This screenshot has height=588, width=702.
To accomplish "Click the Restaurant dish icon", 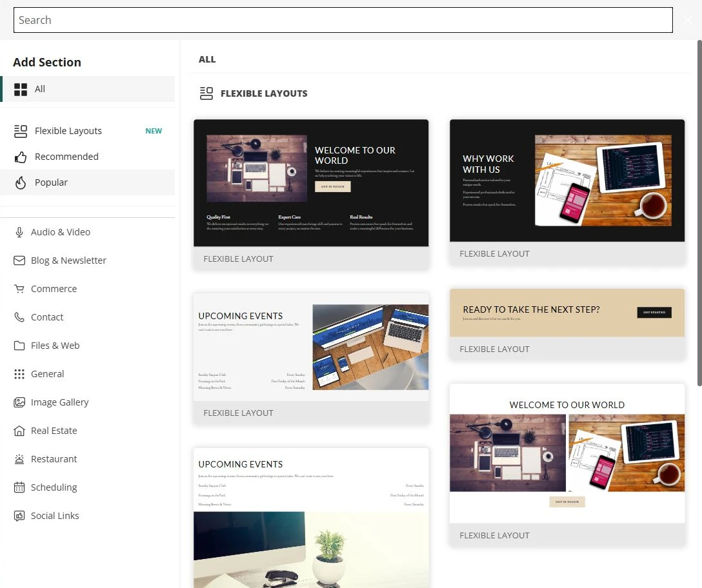I will 19,459.
